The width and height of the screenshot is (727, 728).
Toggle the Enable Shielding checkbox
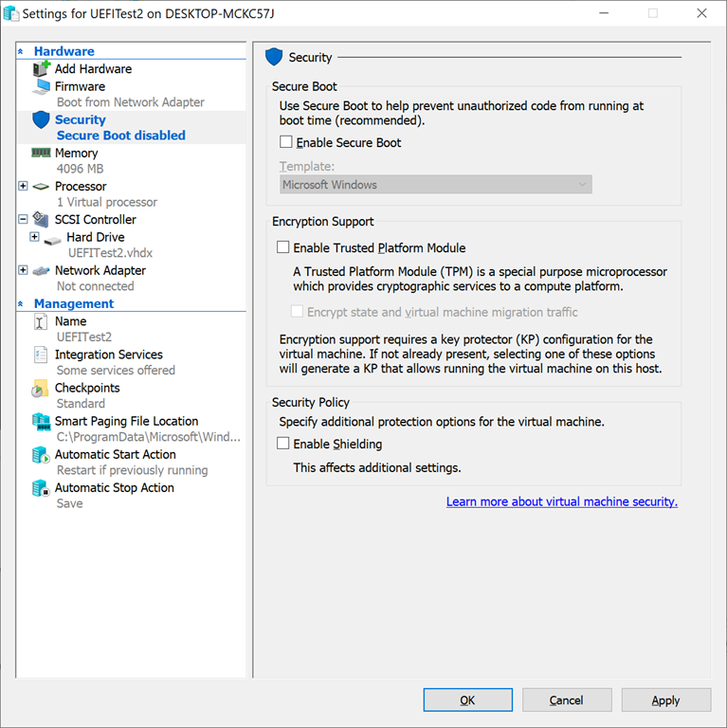click(282, 444)
